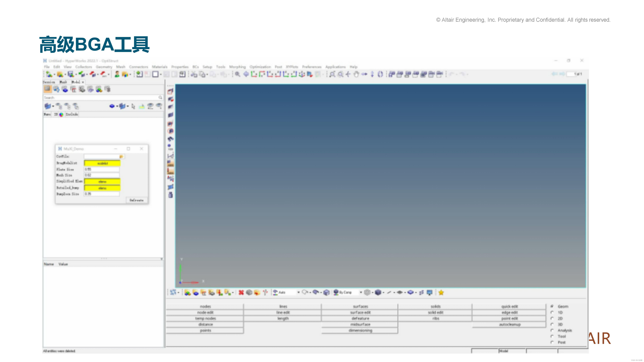Viewport: 644px width, 362px height.
Task: Select the 2D radio button
Action: 552,318
